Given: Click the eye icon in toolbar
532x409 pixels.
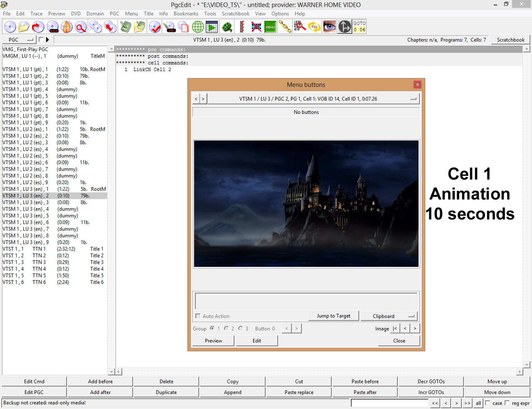Looking at the screenshot, I should [330, 27].
